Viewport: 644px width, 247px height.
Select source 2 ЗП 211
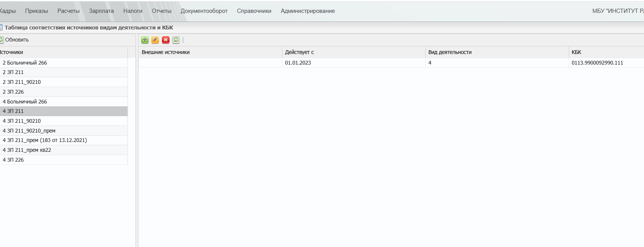[x=64, y=72]
